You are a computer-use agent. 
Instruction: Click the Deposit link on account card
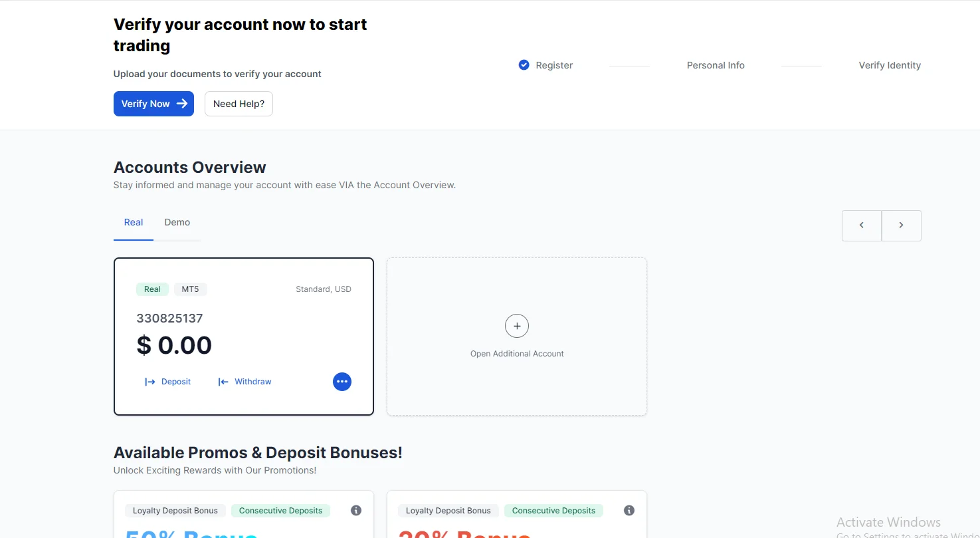tap(168, 382)
